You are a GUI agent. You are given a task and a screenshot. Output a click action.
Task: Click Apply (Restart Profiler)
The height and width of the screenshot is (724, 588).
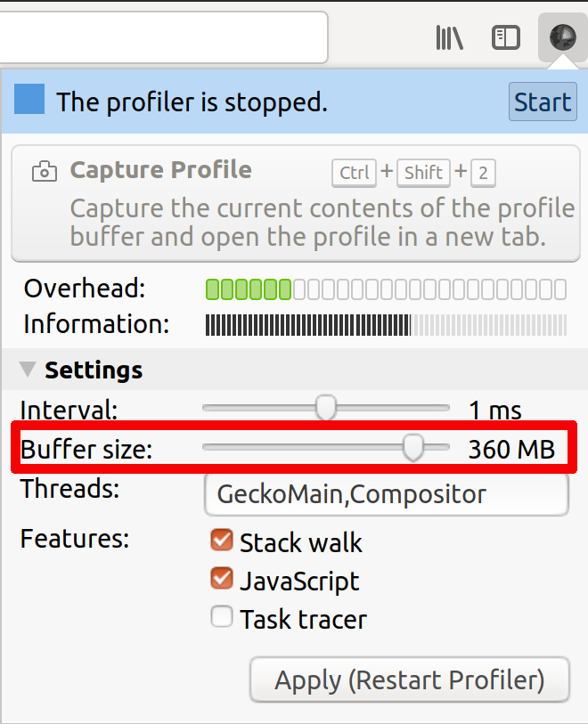409,679
